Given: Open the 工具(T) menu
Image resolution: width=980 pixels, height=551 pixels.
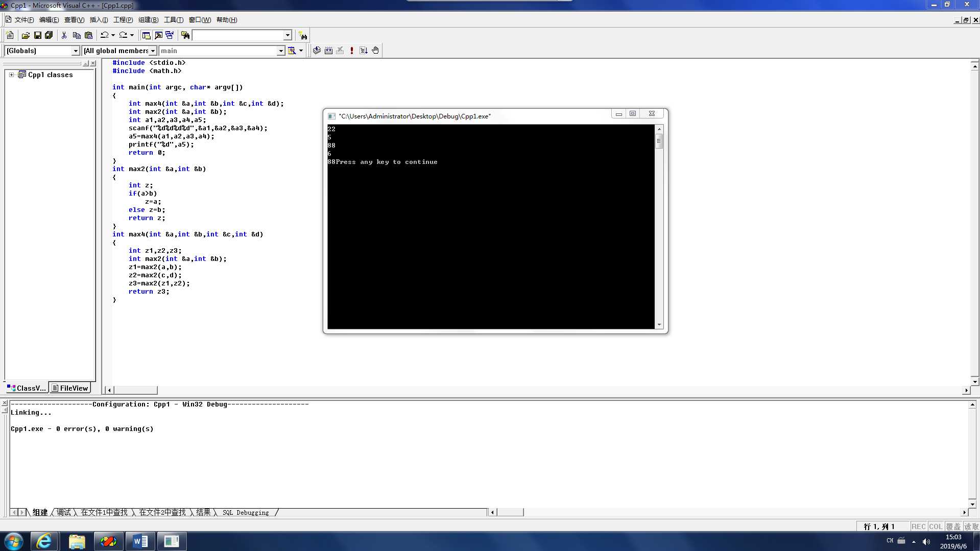Looking at the screenshot, I should (x=174, y=20).
